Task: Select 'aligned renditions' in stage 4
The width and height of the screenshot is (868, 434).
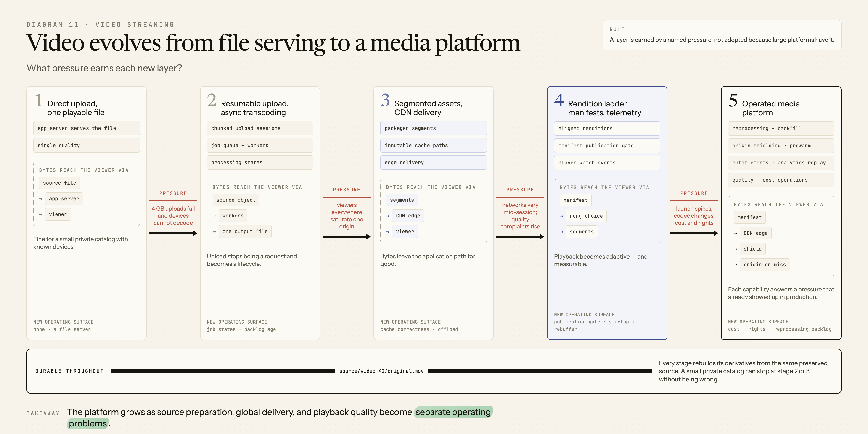Action: coord(607,128)
